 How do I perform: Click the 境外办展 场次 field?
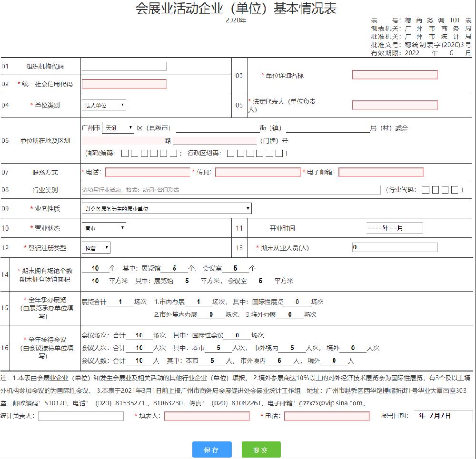tap(290, 314)
